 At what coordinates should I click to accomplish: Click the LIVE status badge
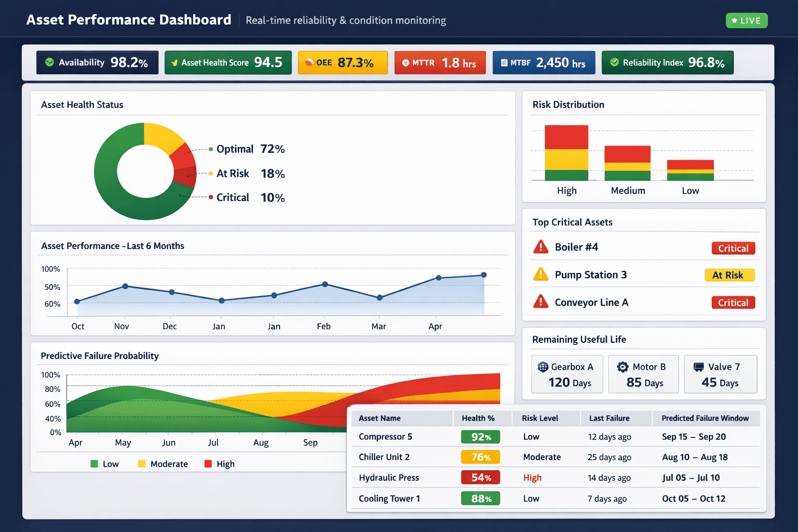click(747, 21)
